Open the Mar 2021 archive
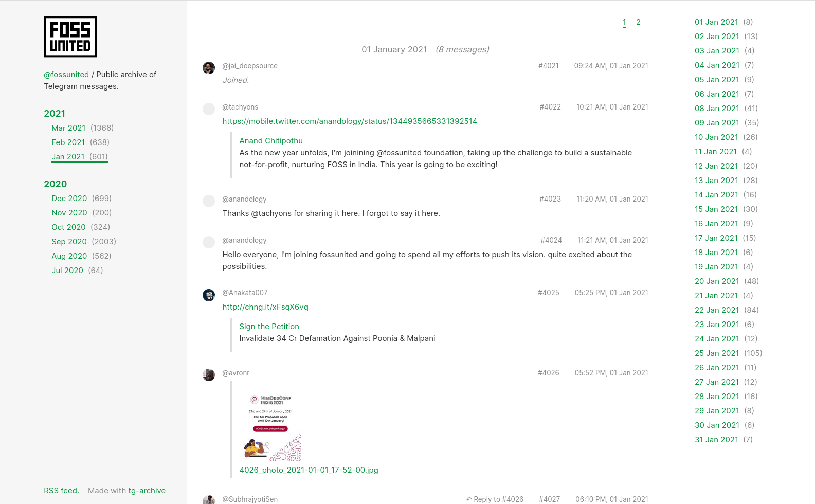Viewport: 815px width, 504px height. (x=68, y=128)
